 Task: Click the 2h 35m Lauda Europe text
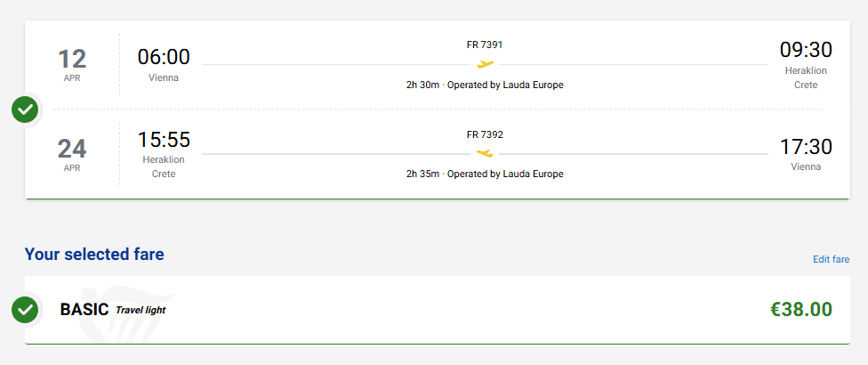(x=485, y=174)
